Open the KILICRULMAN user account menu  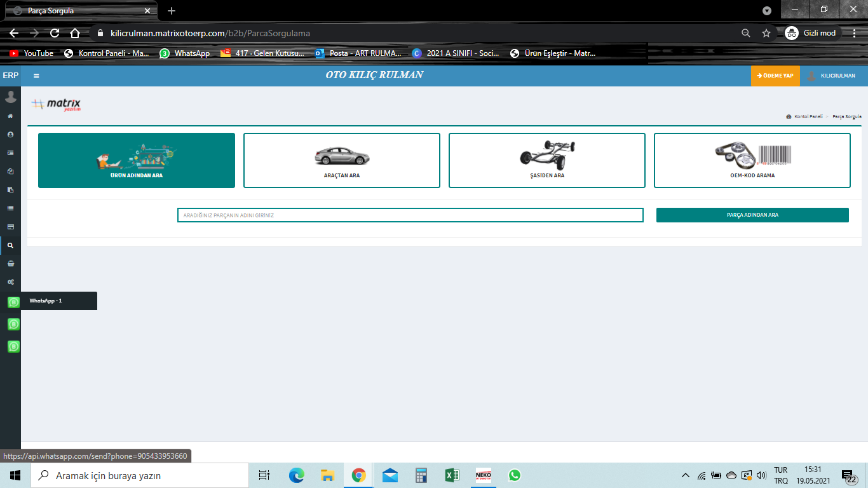pos(831,76)
